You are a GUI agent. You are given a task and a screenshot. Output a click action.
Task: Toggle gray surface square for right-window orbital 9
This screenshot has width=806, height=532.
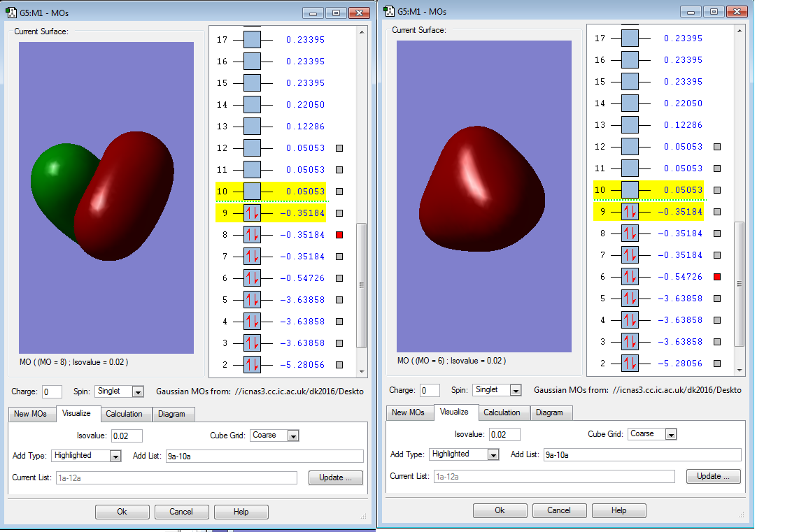pos(717,212)
